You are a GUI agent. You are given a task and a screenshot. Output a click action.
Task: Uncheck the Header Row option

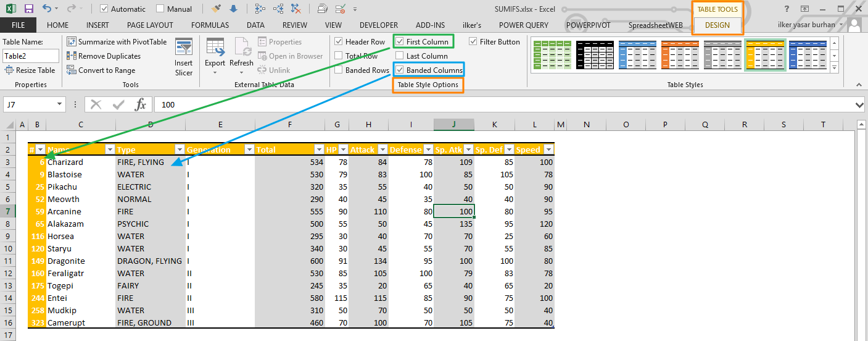tap(339, 42)
